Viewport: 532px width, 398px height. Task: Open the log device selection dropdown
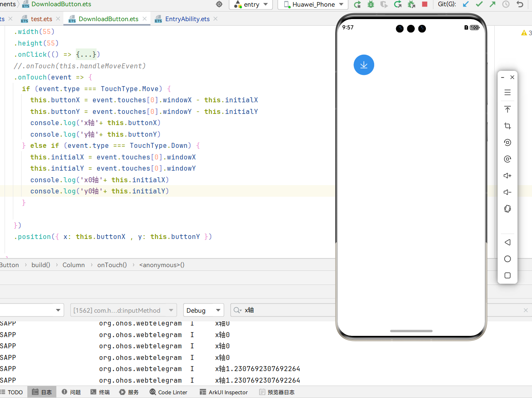[x=32, y=310]
